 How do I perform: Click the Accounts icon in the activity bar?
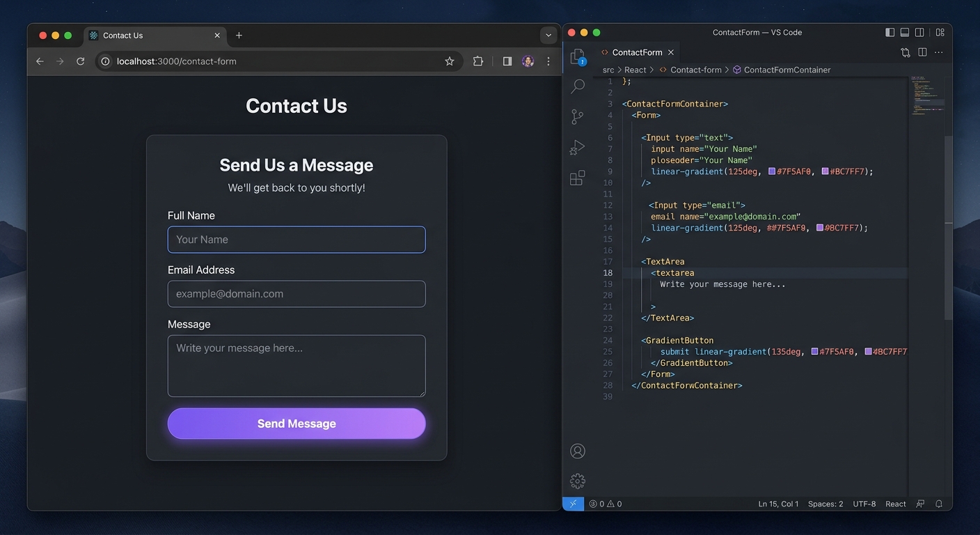577,451
